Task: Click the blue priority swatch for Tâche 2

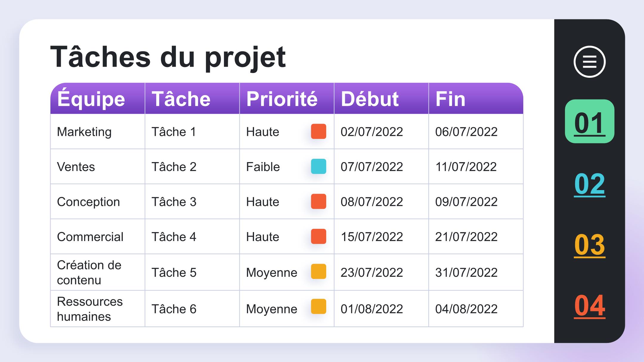Action: (318, 166)
